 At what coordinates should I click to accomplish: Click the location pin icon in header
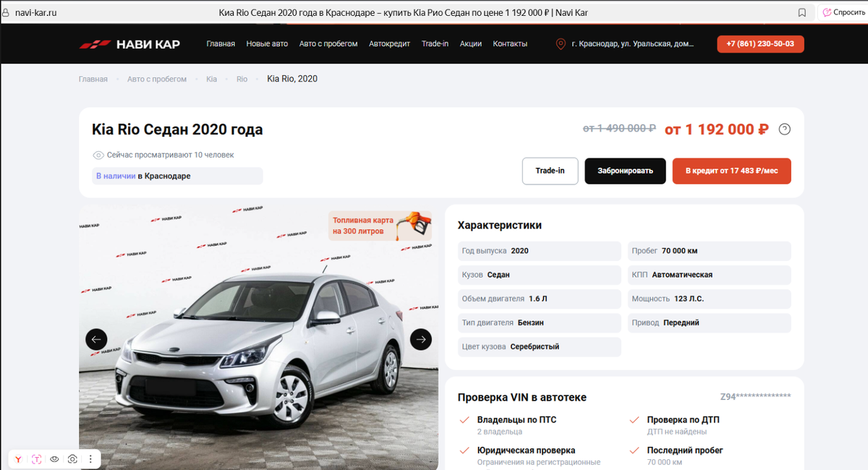point(561,44)
